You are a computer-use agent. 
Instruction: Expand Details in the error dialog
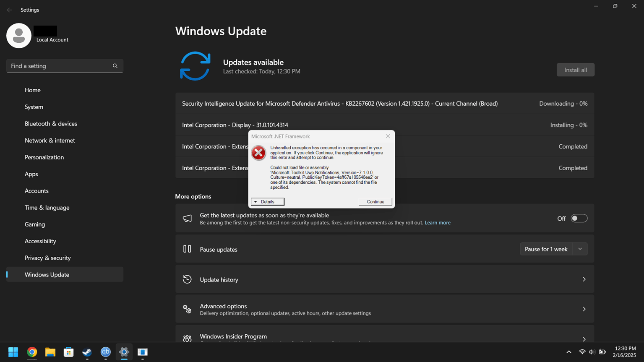pyautogui.click(x=268, y=202)
